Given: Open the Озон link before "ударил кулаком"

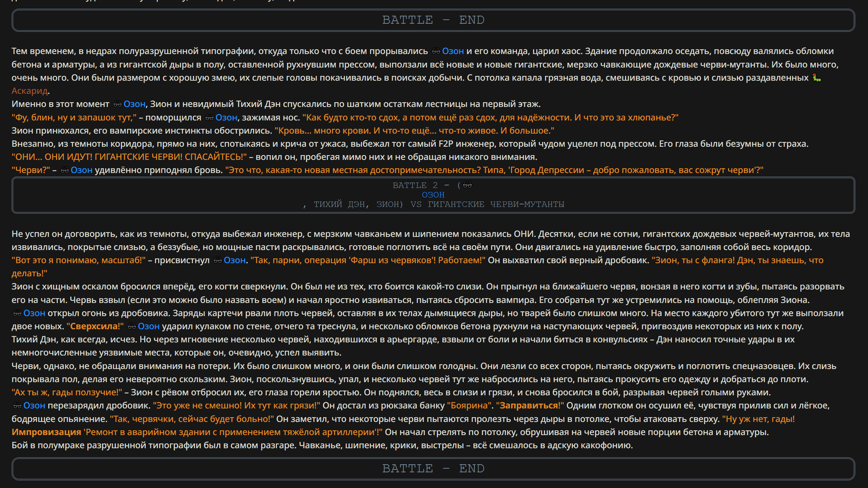Looking at the screenshot, I should (149, 326).
